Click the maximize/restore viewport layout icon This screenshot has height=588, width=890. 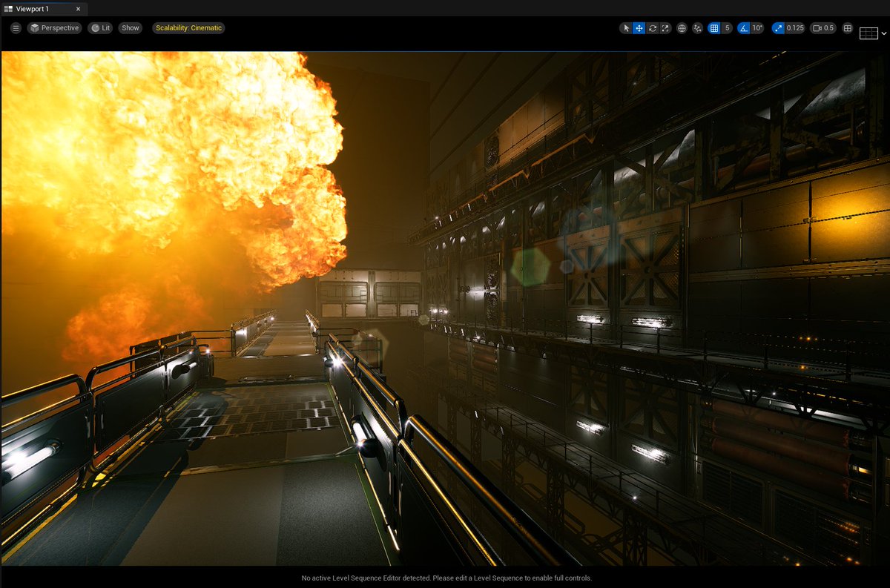(848, 28)
